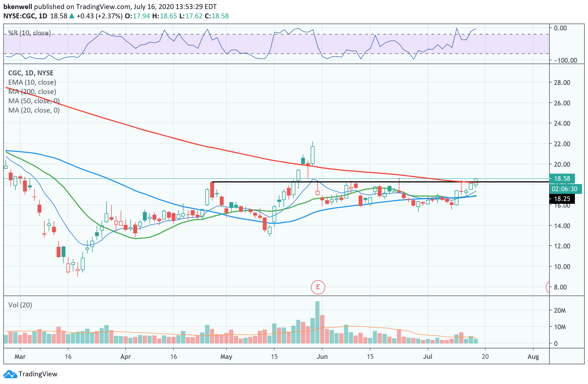Click the green up-arrow price change icon
This screenshot has width=588, height=384.
(72, 16)
